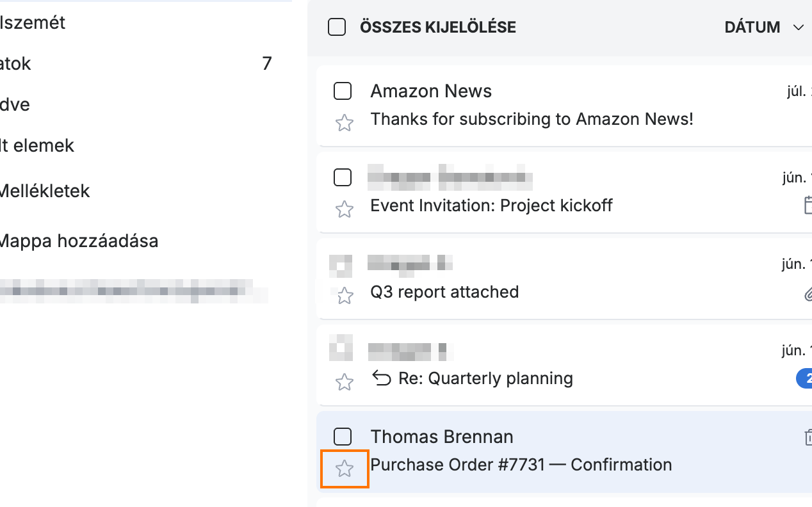
Task: Click the unread count badge on Quarterly planning
Action: 804,378
